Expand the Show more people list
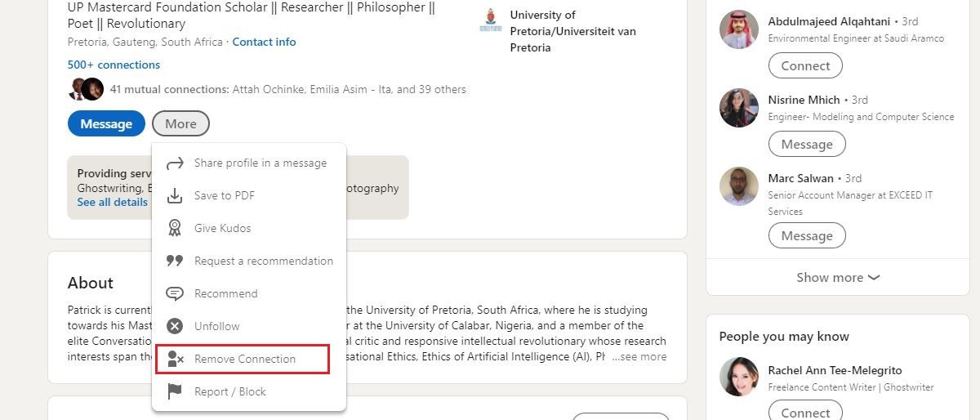The width and height of the screenshot is (980, 420). 838,278
